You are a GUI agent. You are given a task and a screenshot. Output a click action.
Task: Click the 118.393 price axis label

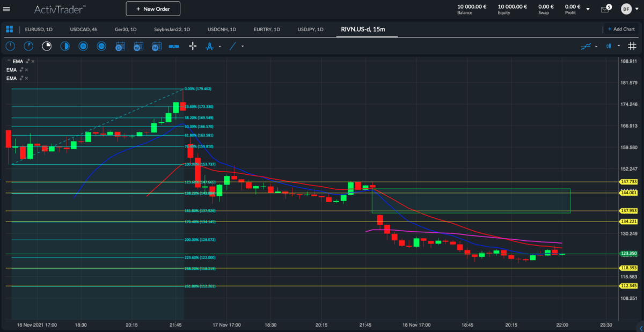click(627, 268)
